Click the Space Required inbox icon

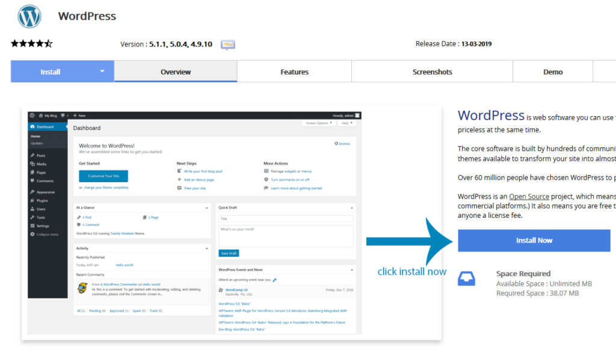[467, 279]
